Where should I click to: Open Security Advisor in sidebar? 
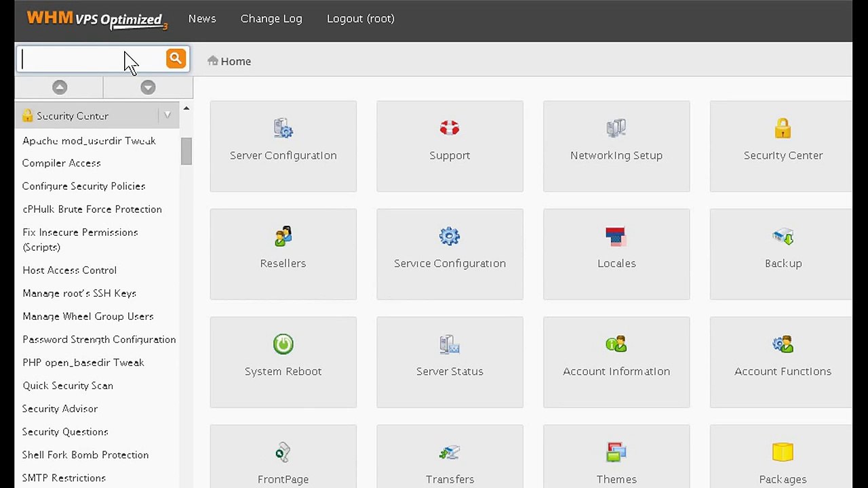click(x=60, y=409)
